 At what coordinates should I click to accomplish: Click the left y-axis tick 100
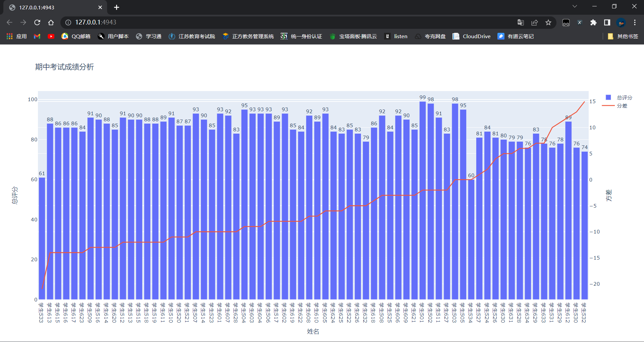tap(33, 99)
